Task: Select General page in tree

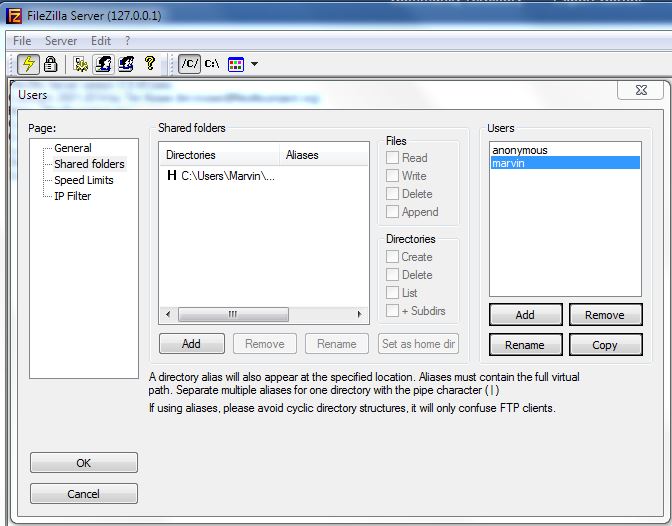Action: tap(73, 148)
